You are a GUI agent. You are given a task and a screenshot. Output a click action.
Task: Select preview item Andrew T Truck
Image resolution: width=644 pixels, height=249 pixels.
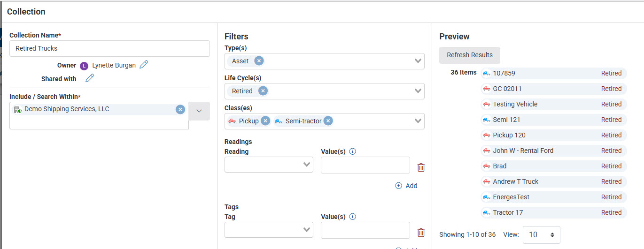(x=554, y=181)
